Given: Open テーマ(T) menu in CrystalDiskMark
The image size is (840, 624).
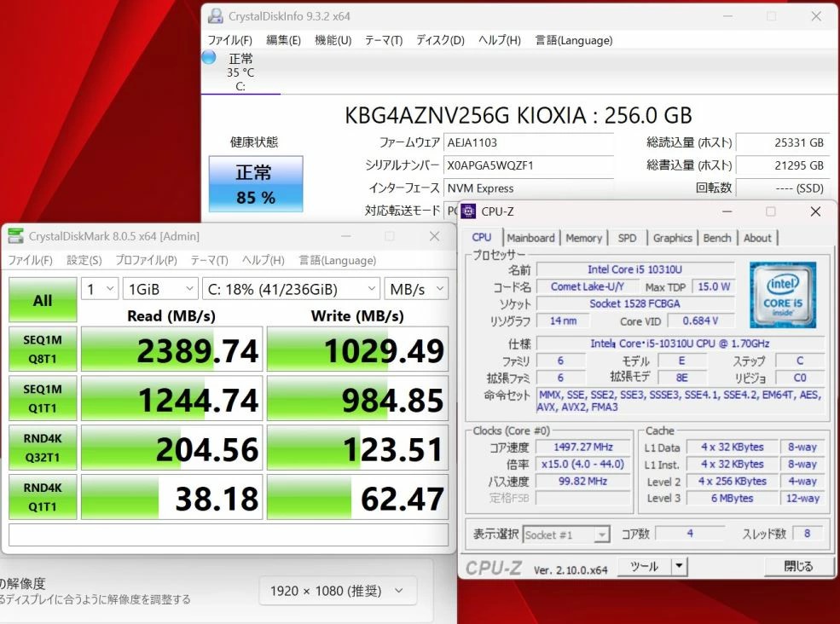Looking at the screenshot, I should coord(210,260).
